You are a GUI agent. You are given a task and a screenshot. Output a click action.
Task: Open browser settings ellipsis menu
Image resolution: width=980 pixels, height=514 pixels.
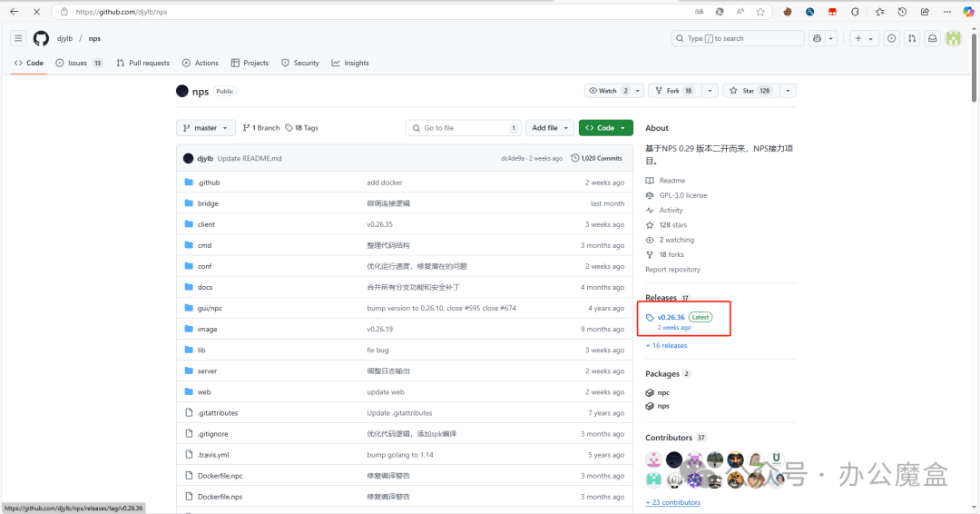pyautogui.click(x=947, y=11)
